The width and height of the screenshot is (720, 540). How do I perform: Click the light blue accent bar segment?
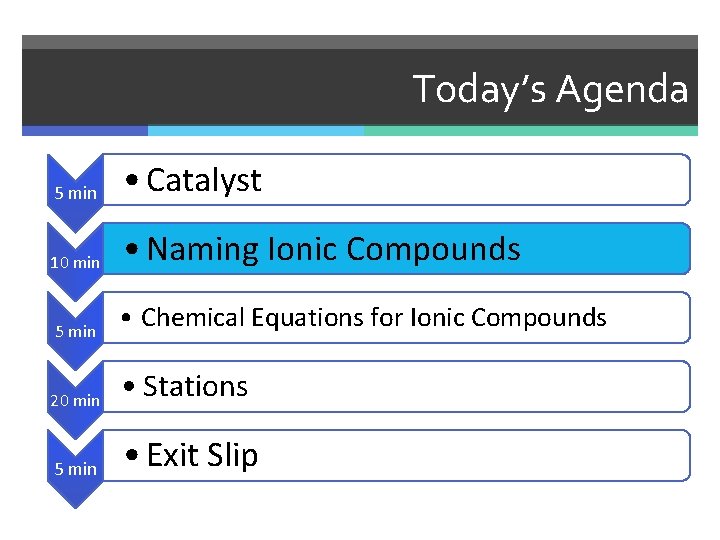point(255,131)
